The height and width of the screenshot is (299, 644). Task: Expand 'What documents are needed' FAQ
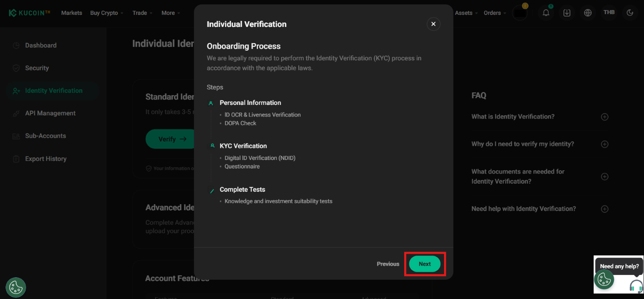coord(605,177)
